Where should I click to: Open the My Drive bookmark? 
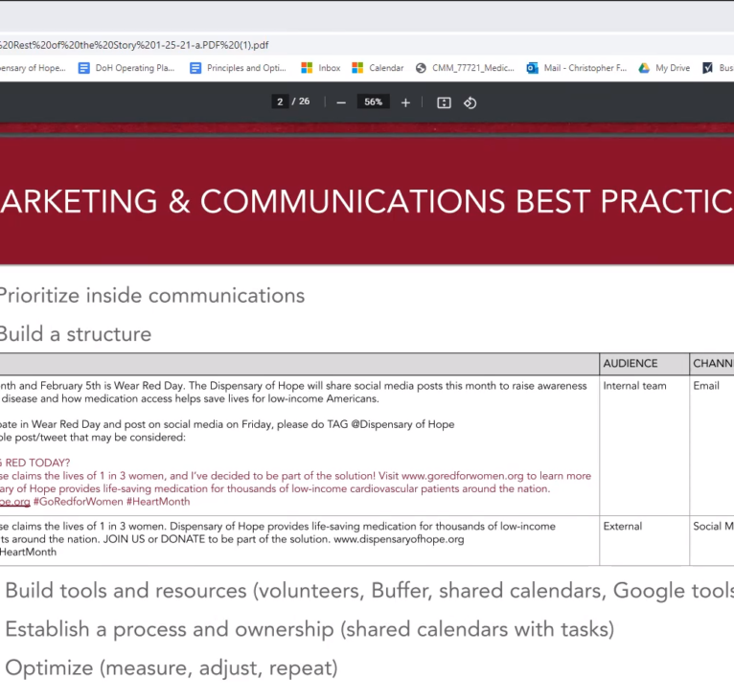pos(664,68)
